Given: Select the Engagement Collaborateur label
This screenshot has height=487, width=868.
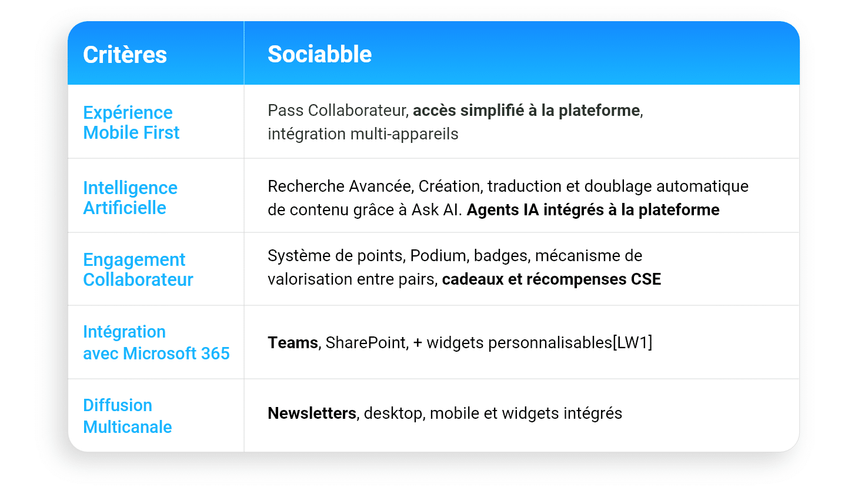Looking at the screenshot, I should coord(138,269).
